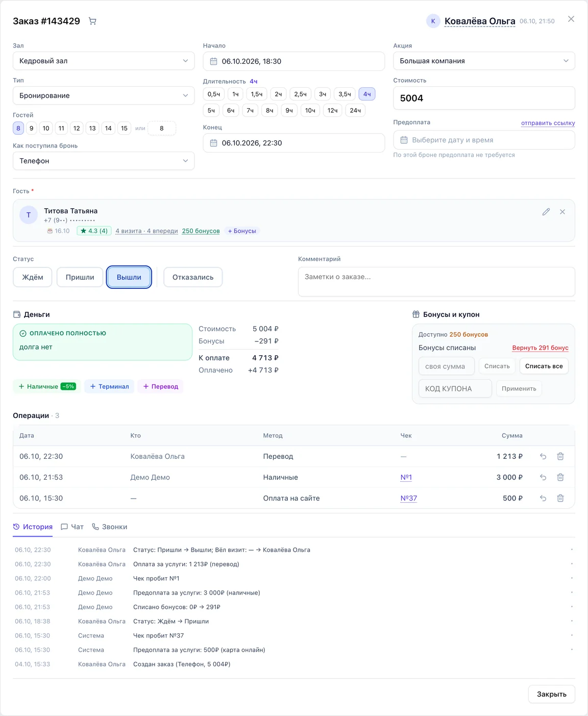The image size is (588, 716).
Task: Select 12 guests chip
Action: pyautogui.click(x=77, y=128)
